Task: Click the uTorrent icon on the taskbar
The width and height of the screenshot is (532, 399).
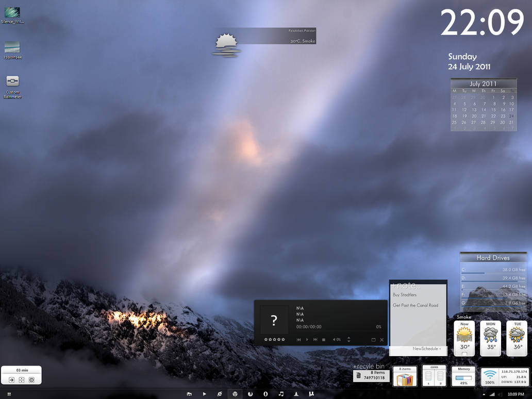Action: [310, 393]
